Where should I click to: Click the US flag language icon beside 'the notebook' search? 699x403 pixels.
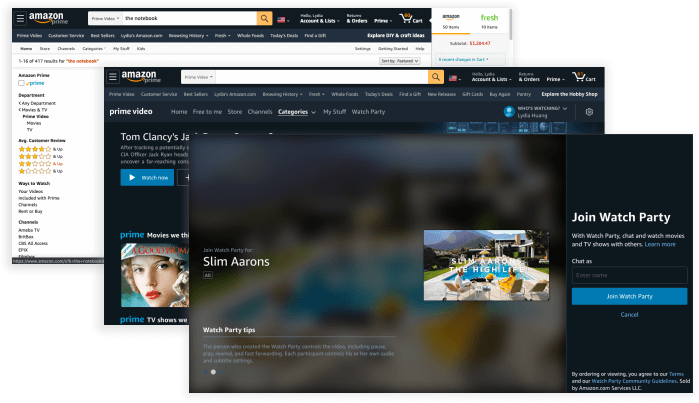tap(282, 18)
